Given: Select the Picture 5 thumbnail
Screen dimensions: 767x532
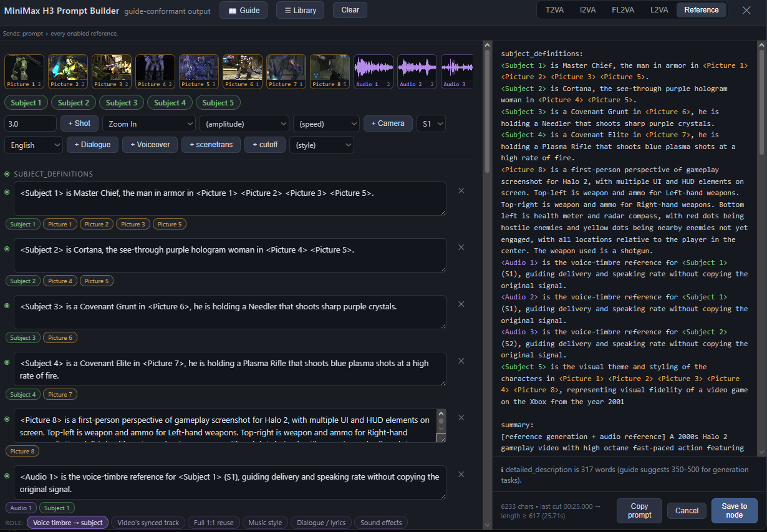Looking at the screenshot, I should [199, 71].
